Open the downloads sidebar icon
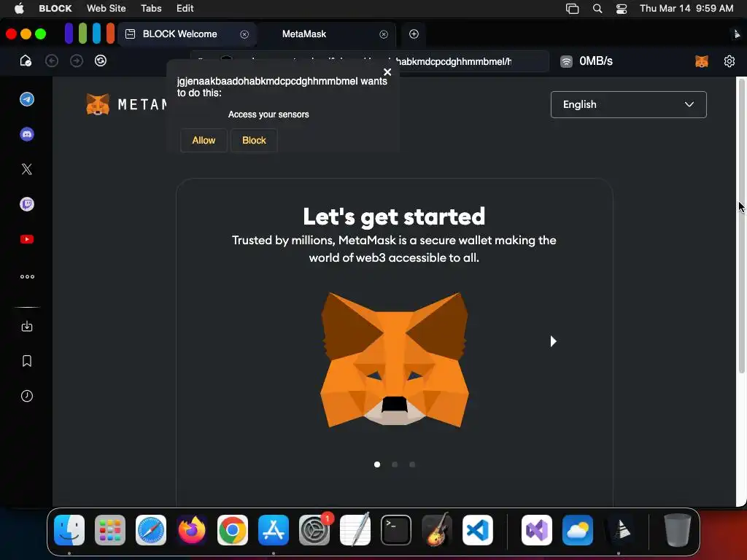 (x=27, y=326)
